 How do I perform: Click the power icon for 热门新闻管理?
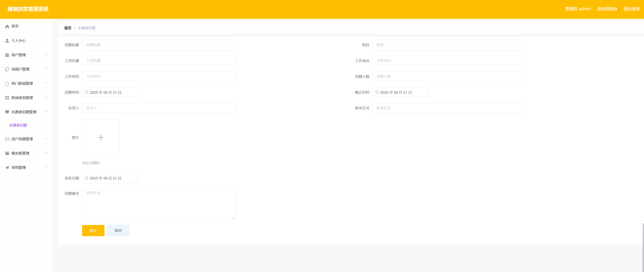click(7, 84)
